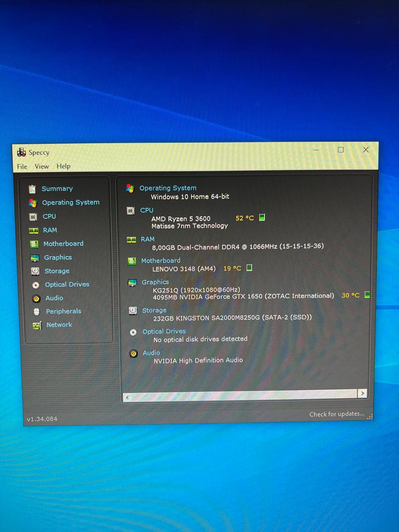Click the Windows flag icon in summary pane

pyautogui.click(x=130, y=188)
